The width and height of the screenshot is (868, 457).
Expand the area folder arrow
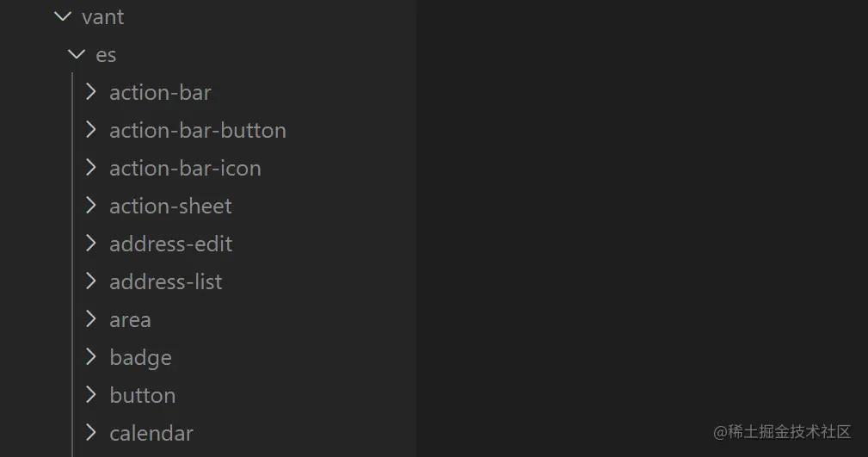(91, 319)
